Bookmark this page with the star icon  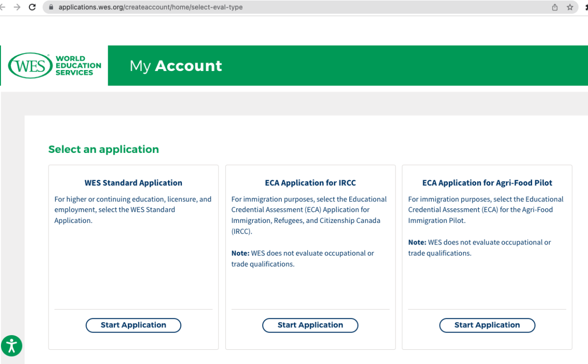tap(570, 7)
